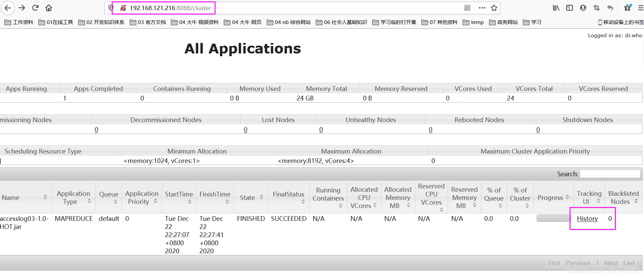Viewport: 644px width, 277px height.
Task: Open the 移动设备上的书签 mobile bookmarks
Action: point(621,22)
